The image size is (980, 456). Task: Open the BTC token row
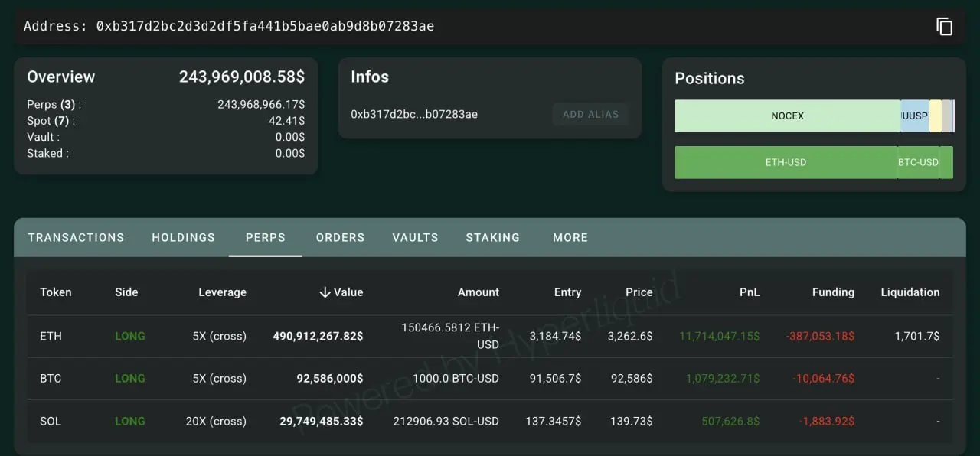click(51, 379)
